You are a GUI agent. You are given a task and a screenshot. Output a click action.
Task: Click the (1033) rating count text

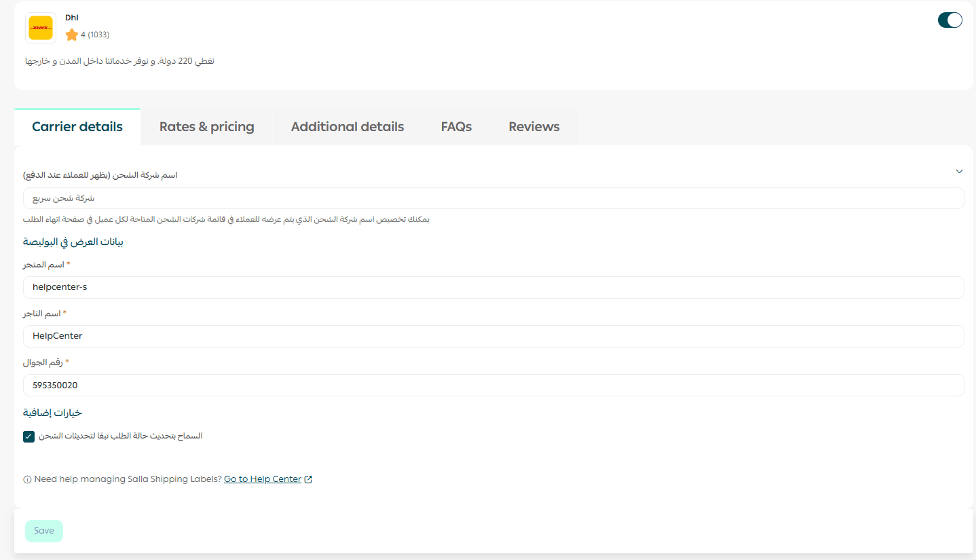click(98, 35)
